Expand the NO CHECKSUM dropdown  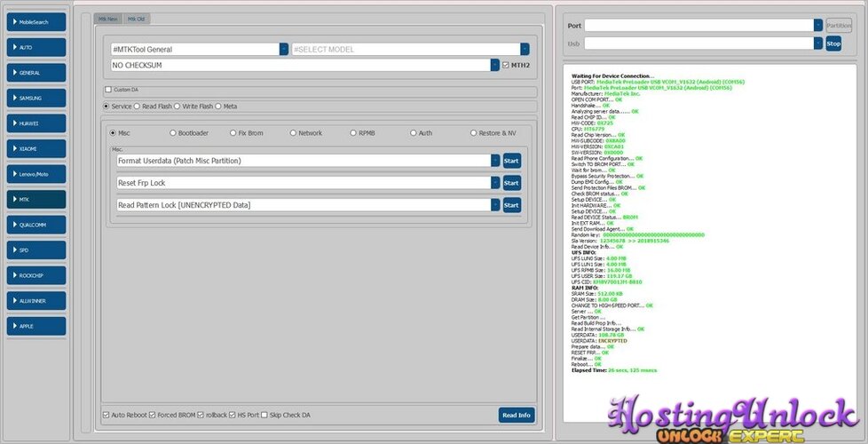(495, 66)
